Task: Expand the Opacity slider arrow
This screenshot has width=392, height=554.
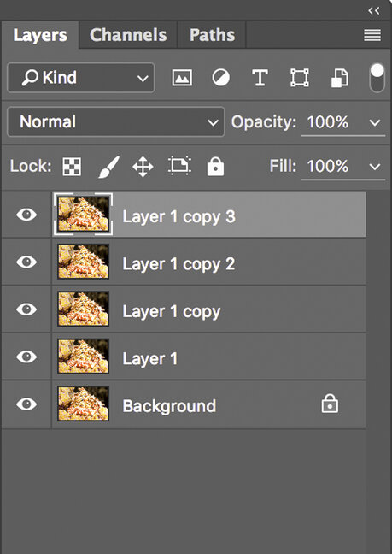Action: coord(375,122)
